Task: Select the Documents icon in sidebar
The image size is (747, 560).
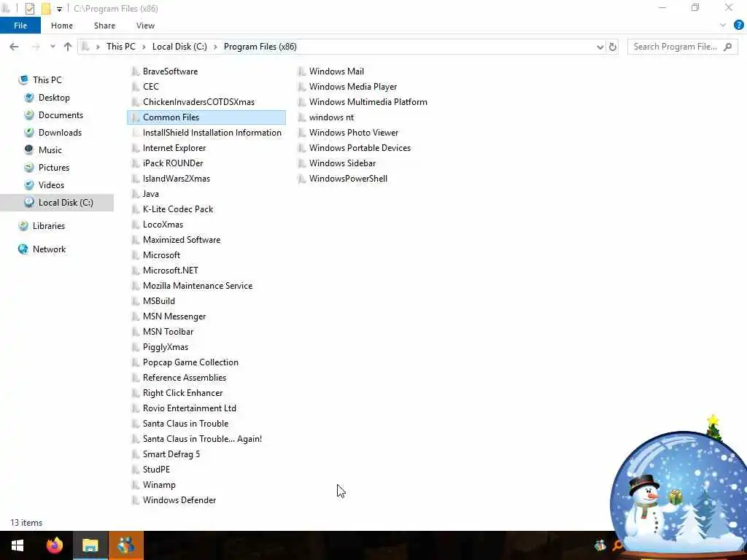Action: pyautogui.click(x=29, y=115)
